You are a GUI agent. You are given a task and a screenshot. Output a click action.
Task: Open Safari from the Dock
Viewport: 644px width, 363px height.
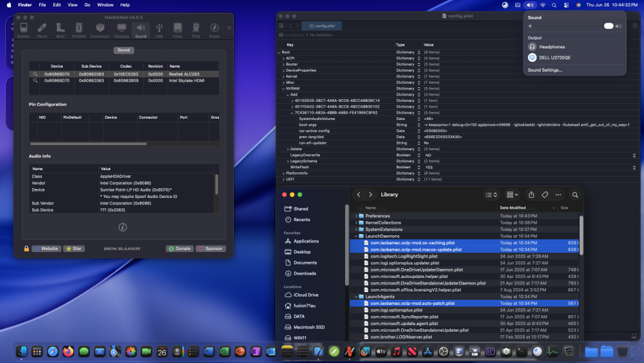(x=53, y=351)
